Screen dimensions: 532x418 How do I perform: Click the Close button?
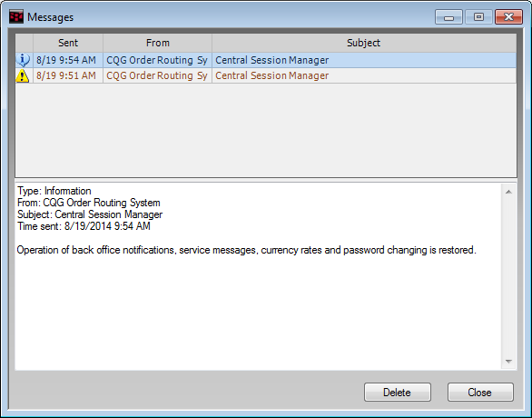(480, 393)
